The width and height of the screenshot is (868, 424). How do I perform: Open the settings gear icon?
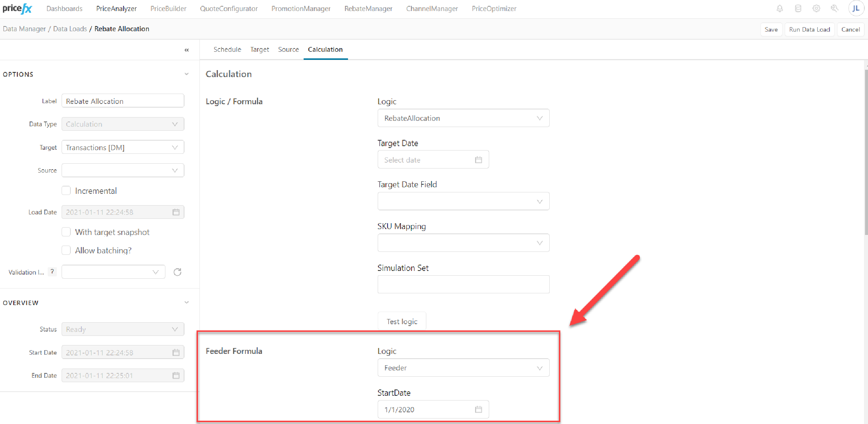click(816, 8)
